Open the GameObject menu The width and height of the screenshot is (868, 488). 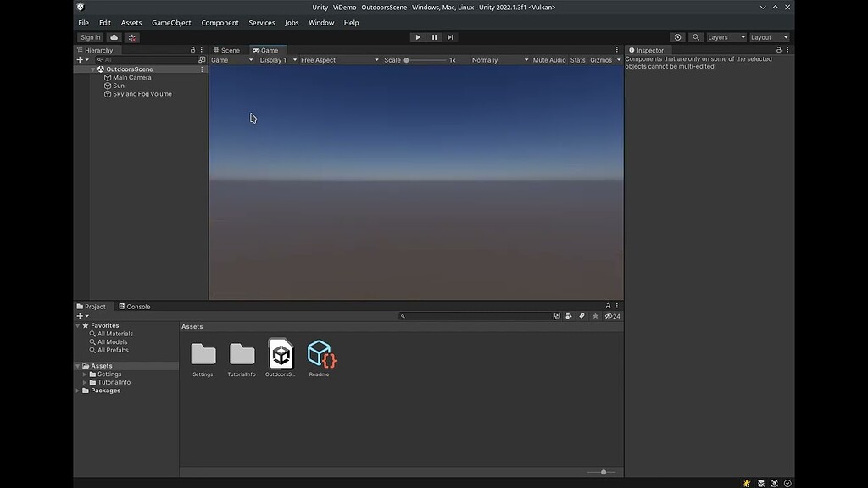[x=171, y=22]
